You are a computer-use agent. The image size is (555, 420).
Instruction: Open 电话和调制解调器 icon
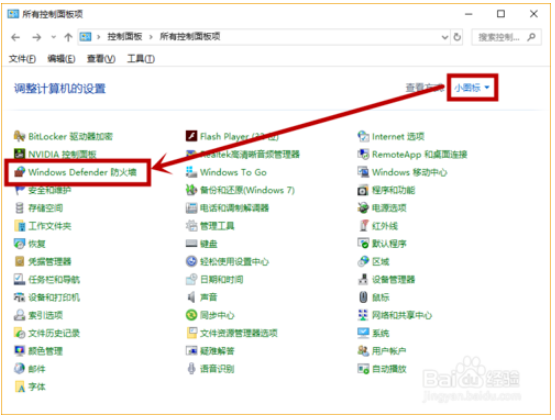point(191,208)
